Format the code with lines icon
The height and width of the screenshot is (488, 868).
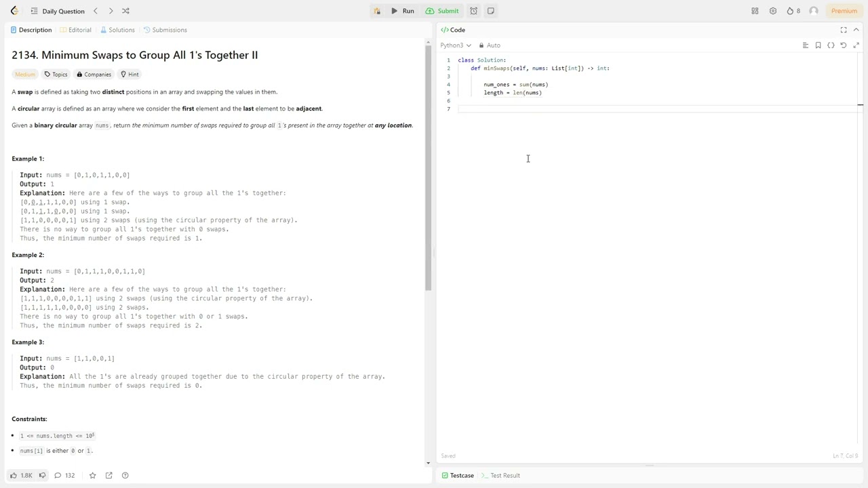[806, 45]
